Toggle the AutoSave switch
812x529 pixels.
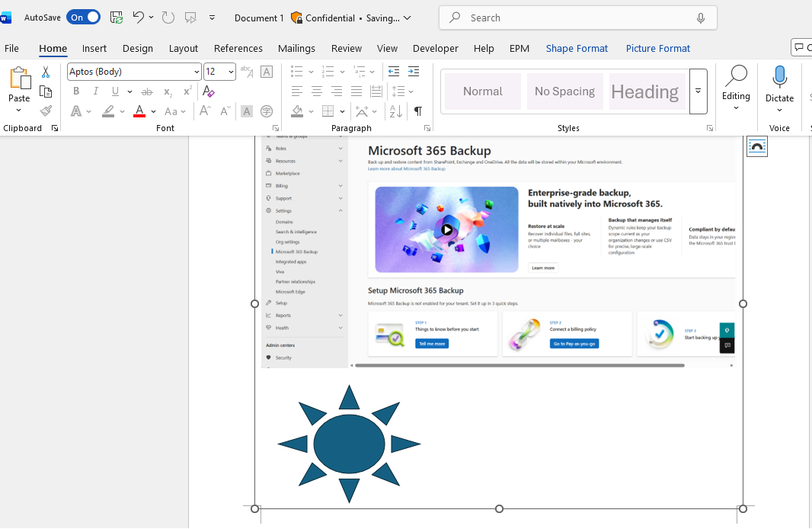[x=83, y=17]
